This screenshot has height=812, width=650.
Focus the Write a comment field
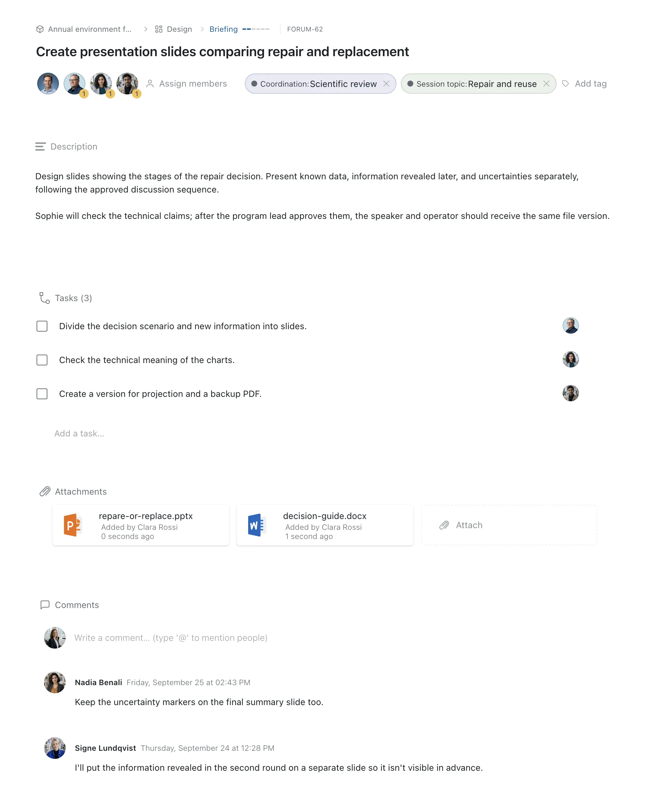(171, 638)
